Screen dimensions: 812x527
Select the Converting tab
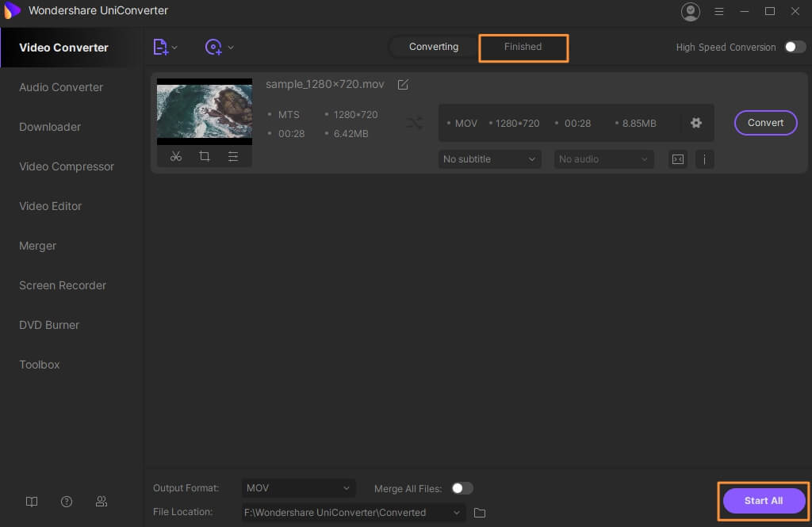point(434,47)
